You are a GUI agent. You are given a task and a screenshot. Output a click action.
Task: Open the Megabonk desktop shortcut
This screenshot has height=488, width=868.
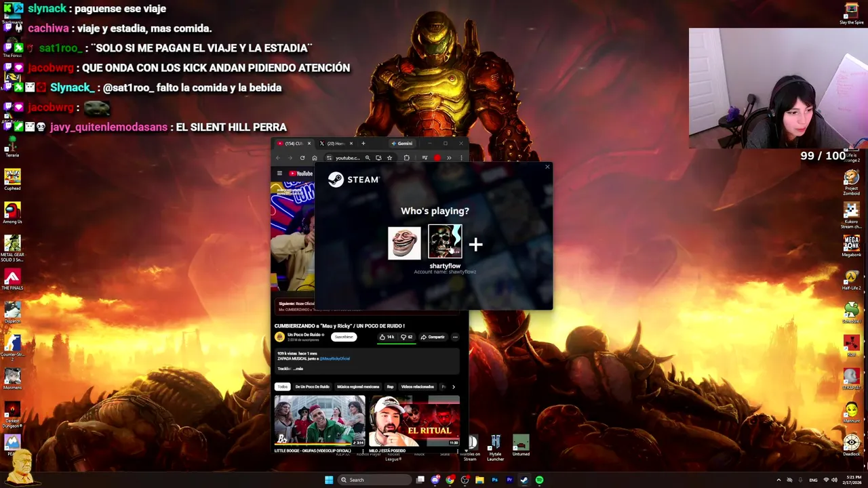point(851,246)
